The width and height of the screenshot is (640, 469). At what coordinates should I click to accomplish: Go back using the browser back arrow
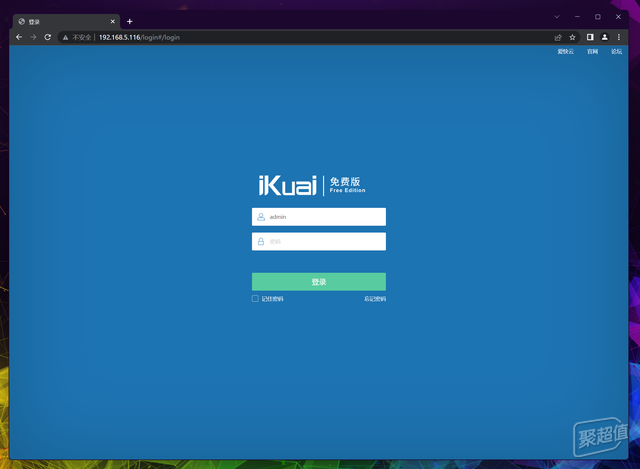tap(19, 37)
